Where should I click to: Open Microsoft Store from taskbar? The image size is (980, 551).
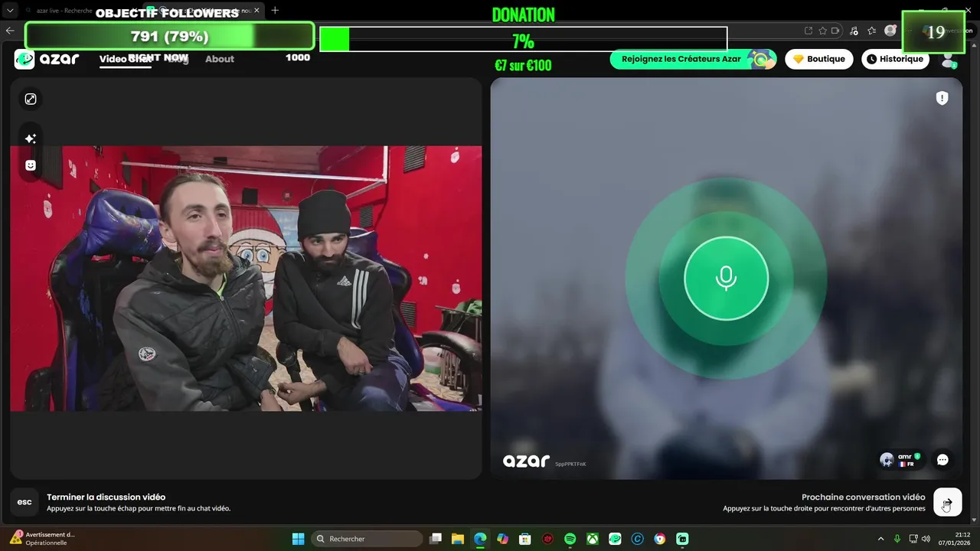524,539
